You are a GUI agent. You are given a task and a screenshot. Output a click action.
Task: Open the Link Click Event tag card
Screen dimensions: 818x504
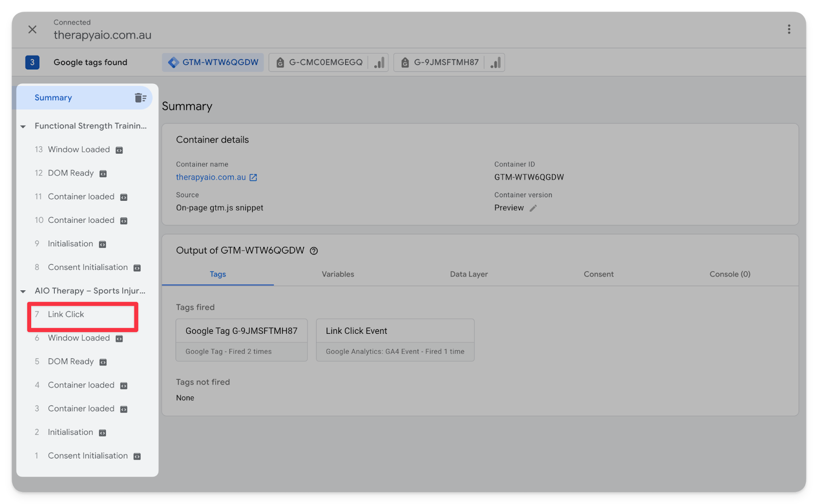tap(395, 340)
